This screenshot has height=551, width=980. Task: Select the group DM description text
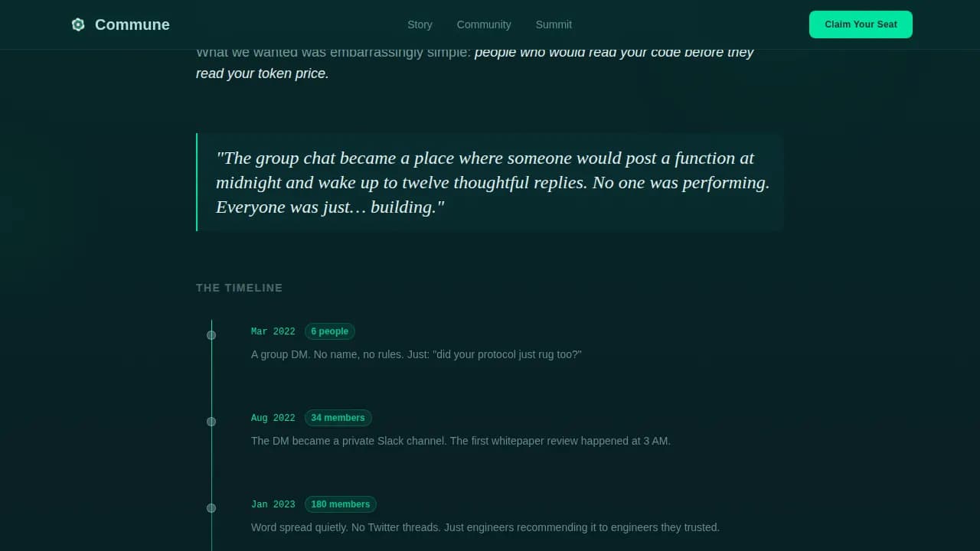[416, 354]
